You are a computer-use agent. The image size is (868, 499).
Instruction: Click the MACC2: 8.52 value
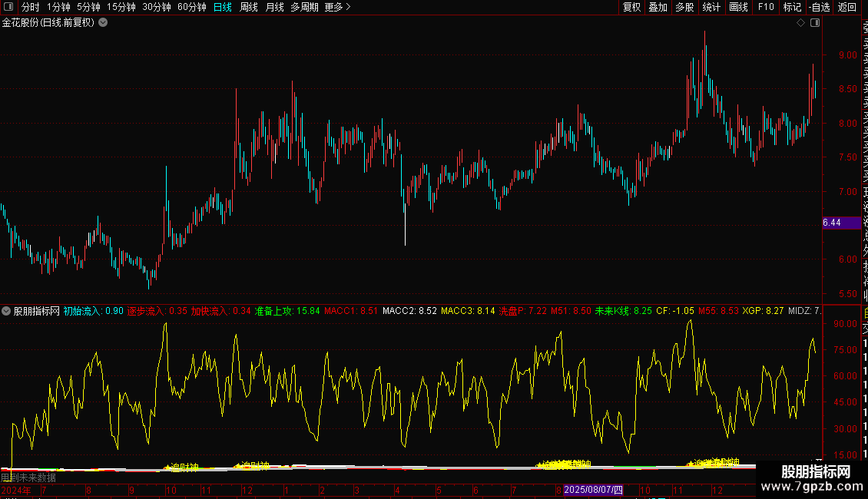[x=409, y=311]
